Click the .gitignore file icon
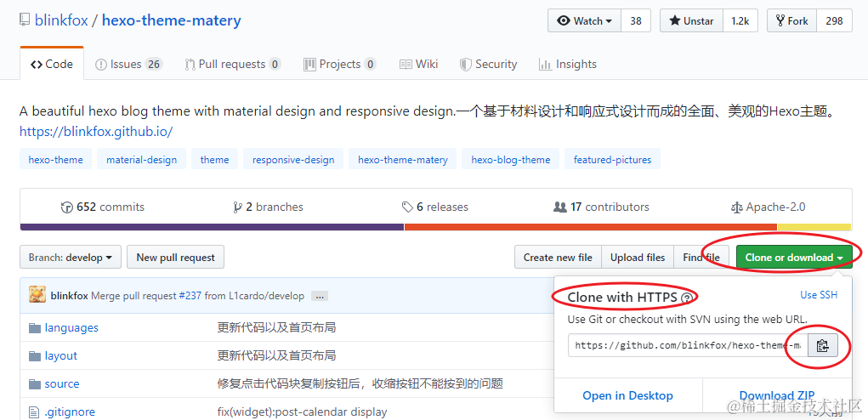Image resolution: width=868 pixels, height=420 pixels. [x=34, y=411]
